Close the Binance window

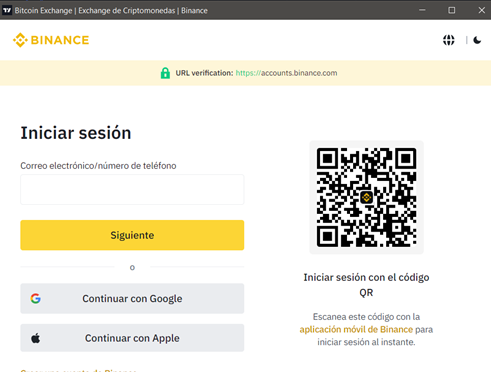(481, 10)
